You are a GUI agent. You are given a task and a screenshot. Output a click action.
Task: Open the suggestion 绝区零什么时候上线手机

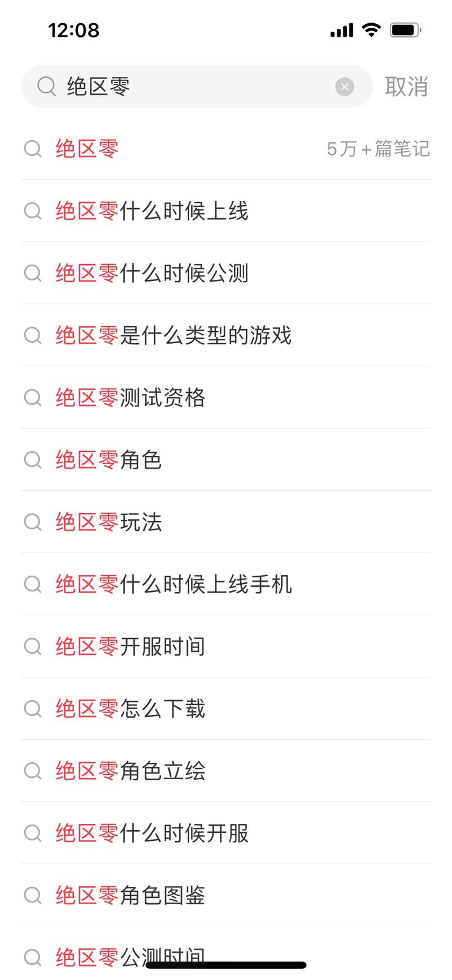pyautogui.click(x=226, y=584)
